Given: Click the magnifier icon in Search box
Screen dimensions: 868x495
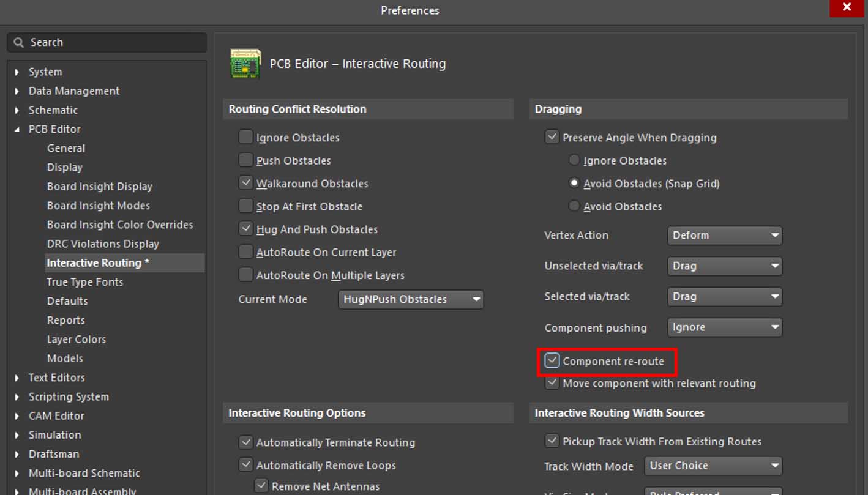Looking at the screenshot, I should (19, 42).
